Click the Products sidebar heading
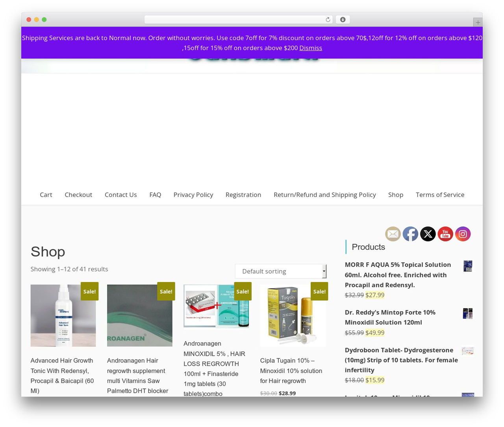The image size is (504, 427). point(369,247)
